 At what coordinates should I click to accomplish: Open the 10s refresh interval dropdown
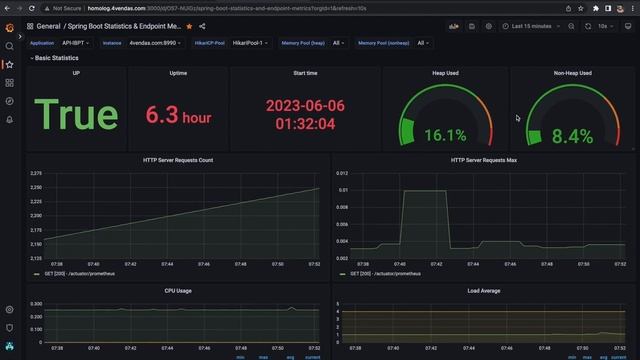606,26
